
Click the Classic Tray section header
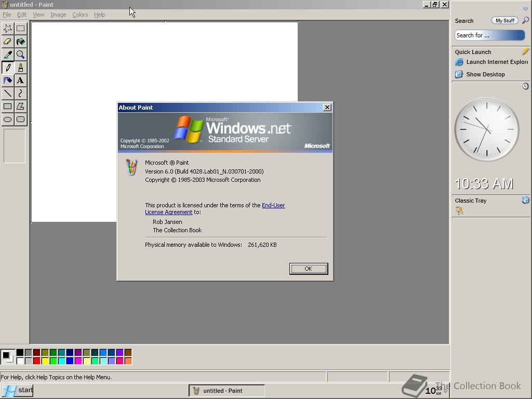pyautogui.click(x=471, y=201)
